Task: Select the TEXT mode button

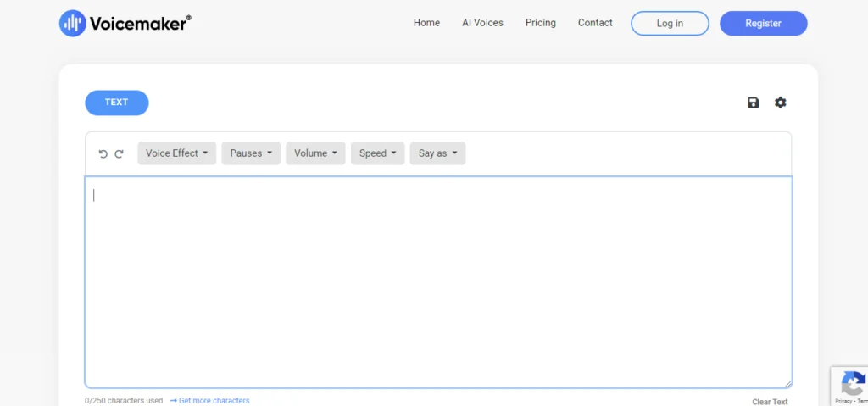Action: click(x=117, y=103)
